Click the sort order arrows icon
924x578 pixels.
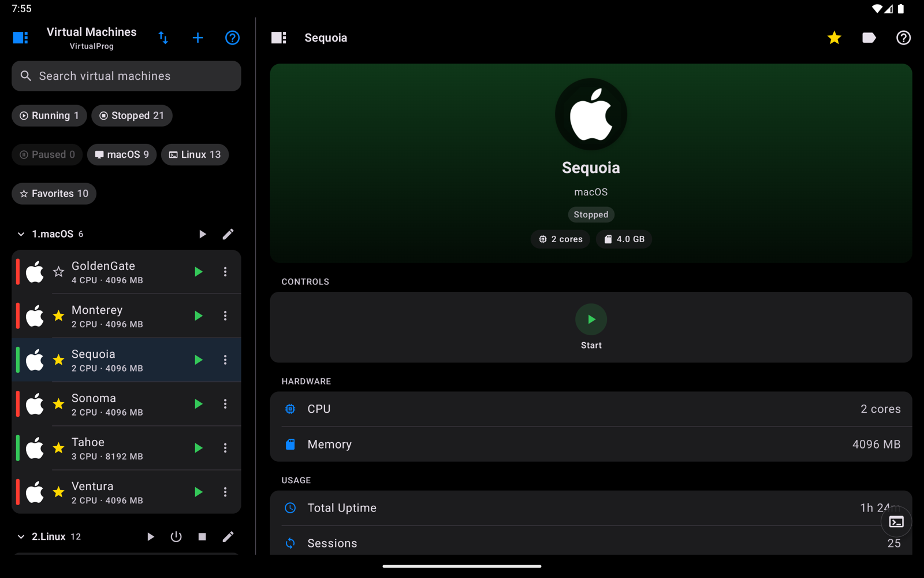coord(163,38)
